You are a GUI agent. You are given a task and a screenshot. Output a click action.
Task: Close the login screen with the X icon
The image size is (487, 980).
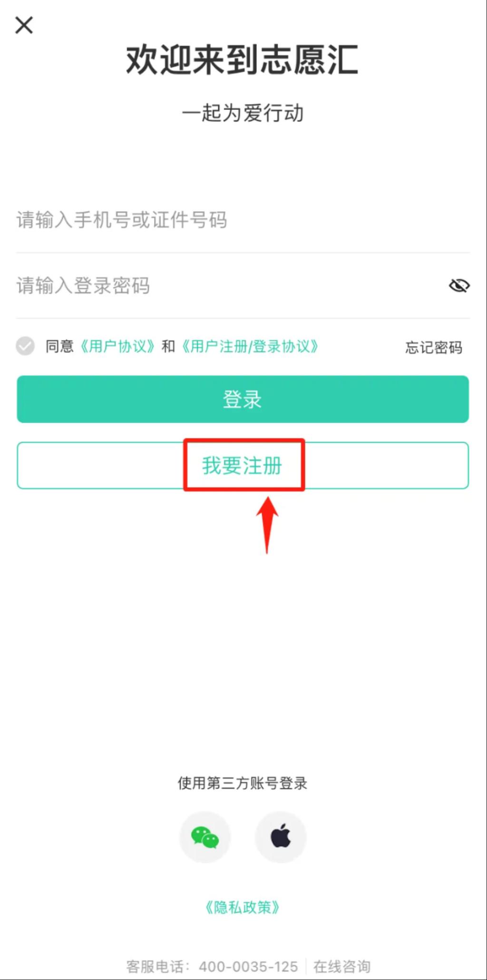pyautogui.click(x=24, y=25)
